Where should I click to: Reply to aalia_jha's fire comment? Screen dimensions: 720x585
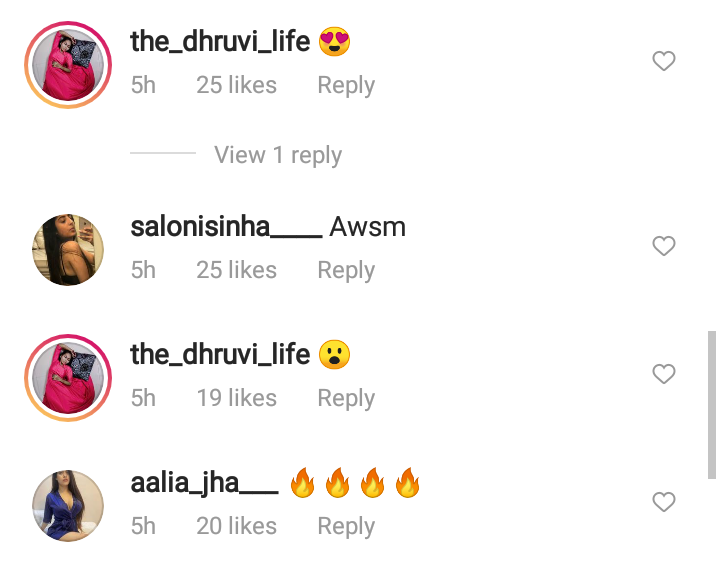pyautogui.click(x=346, y=527)
